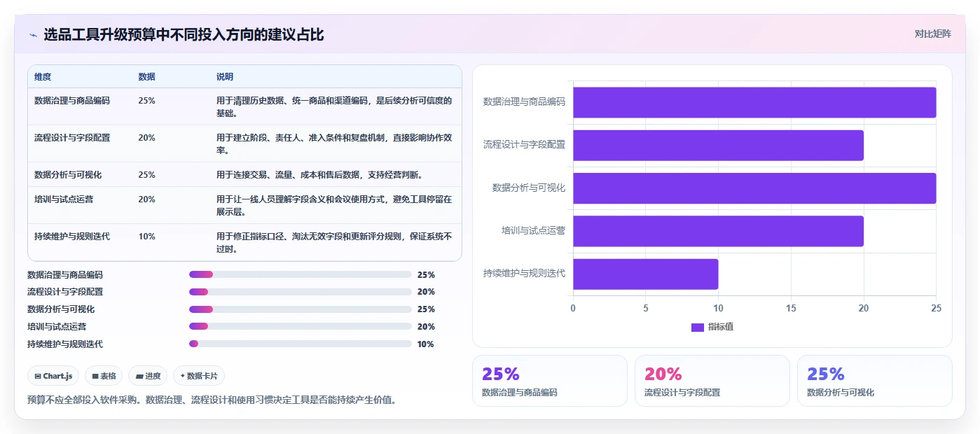Click the chart bar for 培训与试点运营
This screenshot has height=434, width=980.
tap(718, 231)
